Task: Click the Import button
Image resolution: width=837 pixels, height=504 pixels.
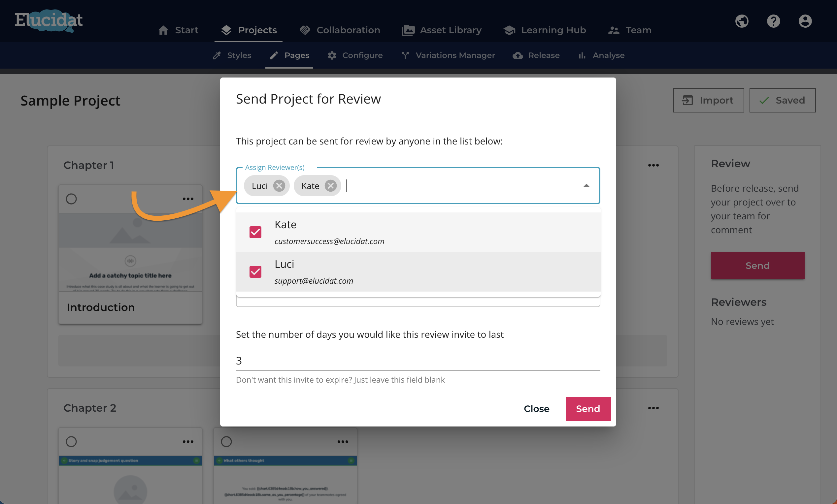Action: pyautogui.click(x=709, y=100)
